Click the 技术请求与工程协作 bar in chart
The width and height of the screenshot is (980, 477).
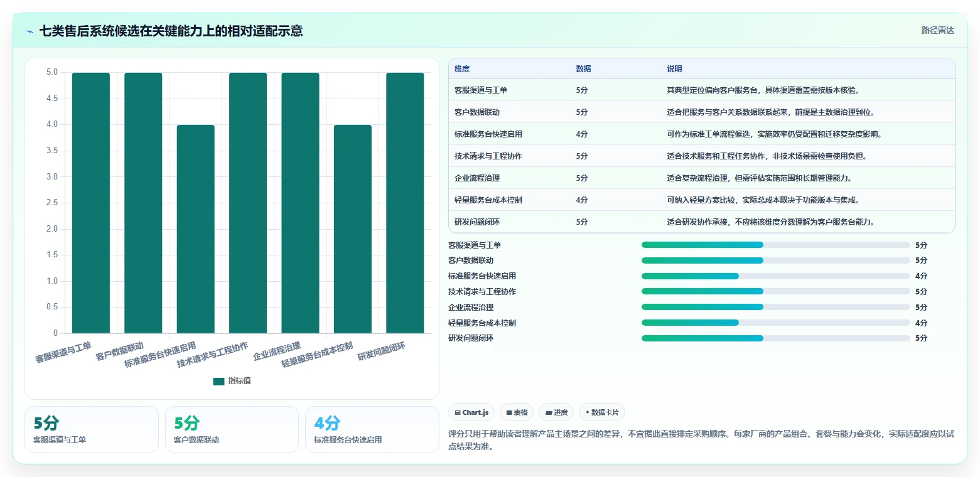coord(248,203)
